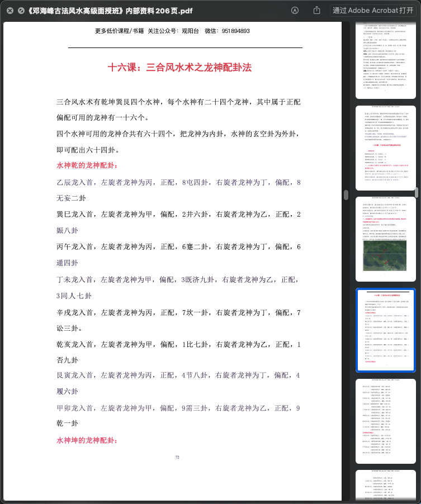Select the thumbnail directly below the highlighted page
421x504 pixels.
tap(385, 421)
